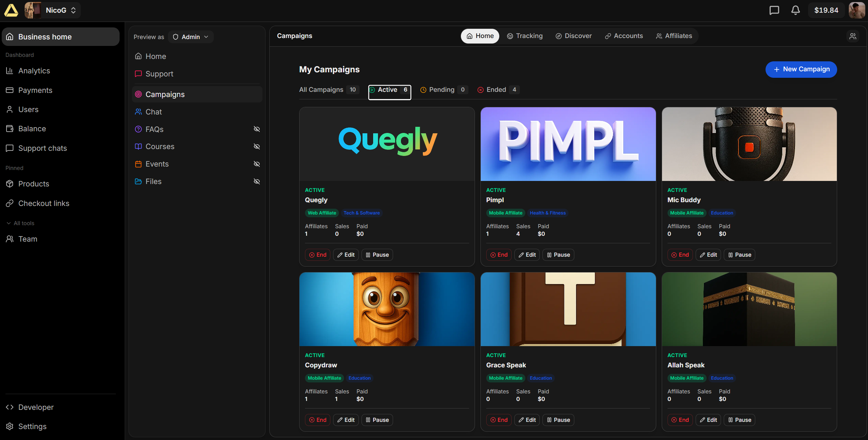Open Settings gear in sidebar

pos(32,426)
